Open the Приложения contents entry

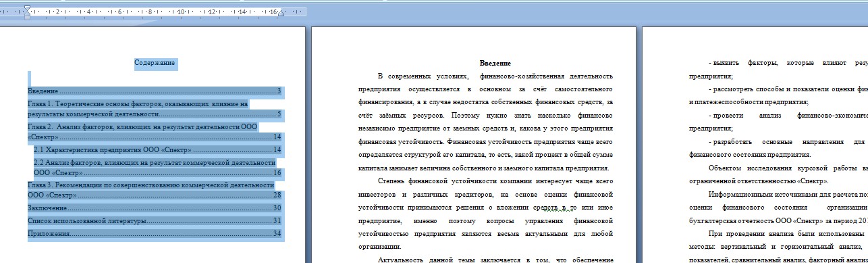[155, 233]
